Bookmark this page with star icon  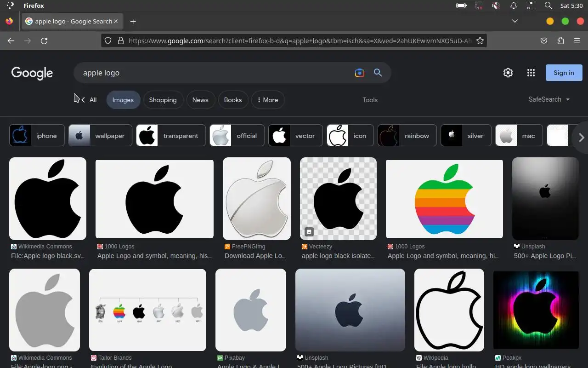click(x=480, y=40)
